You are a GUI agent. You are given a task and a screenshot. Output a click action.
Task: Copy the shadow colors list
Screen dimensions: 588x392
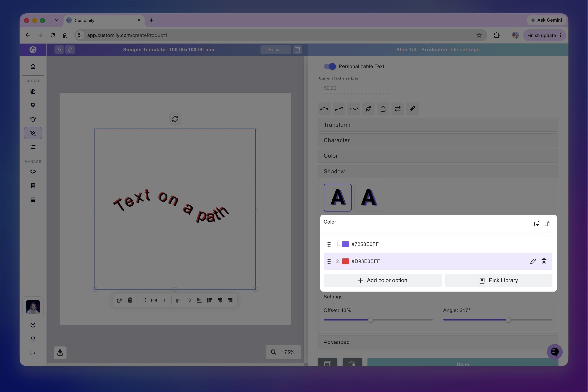pos(536,223)
